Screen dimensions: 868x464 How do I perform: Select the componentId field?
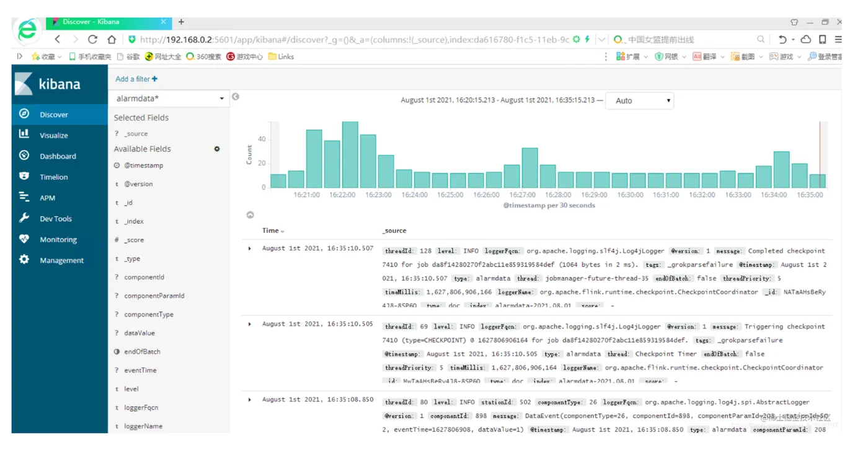(x=144, y=277)
